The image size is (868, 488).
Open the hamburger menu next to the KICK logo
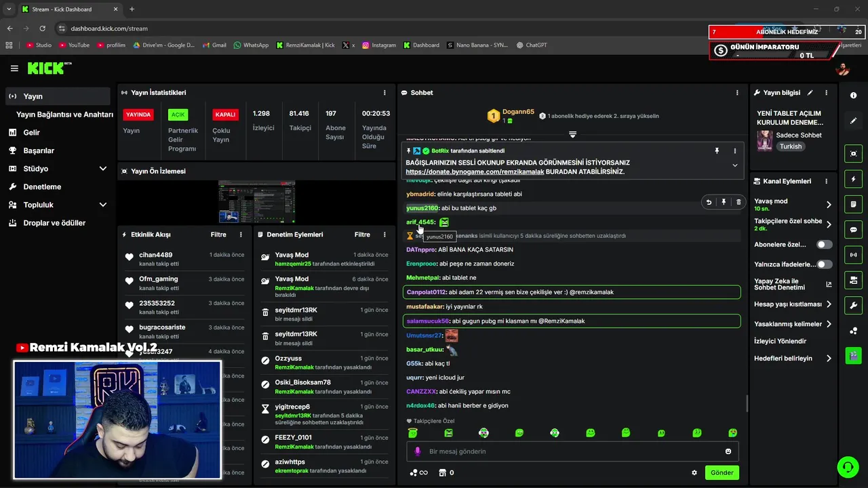click(x=14, y=68)
